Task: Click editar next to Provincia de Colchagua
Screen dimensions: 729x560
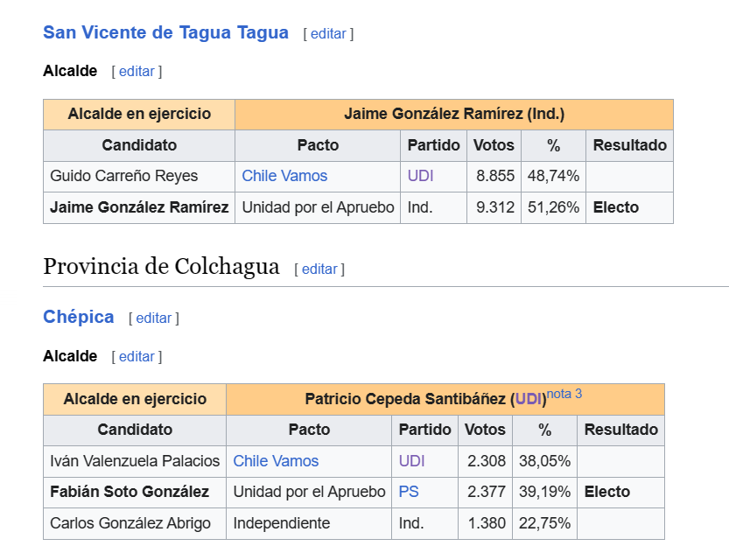Action: click(x=319, y=269)
